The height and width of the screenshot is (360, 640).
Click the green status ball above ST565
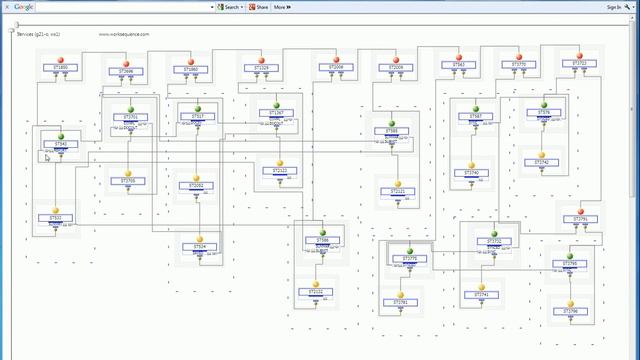pyautogui.click(x=392, y=123)
